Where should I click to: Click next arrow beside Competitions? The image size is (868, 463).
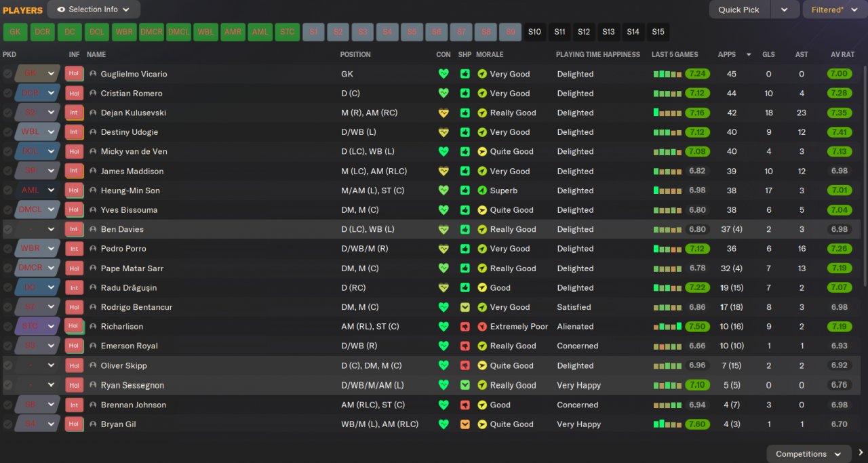click(x=861, y=453)
